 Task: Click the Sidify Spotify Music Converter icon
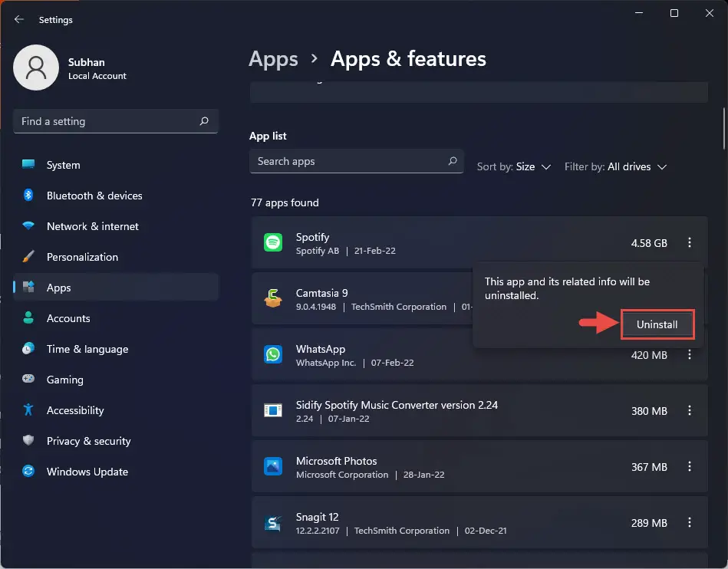pyautogui.click(x=273, y=411)
